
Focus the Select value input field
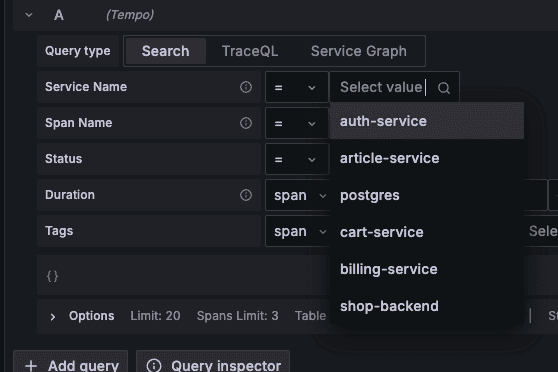click(394, 87)
